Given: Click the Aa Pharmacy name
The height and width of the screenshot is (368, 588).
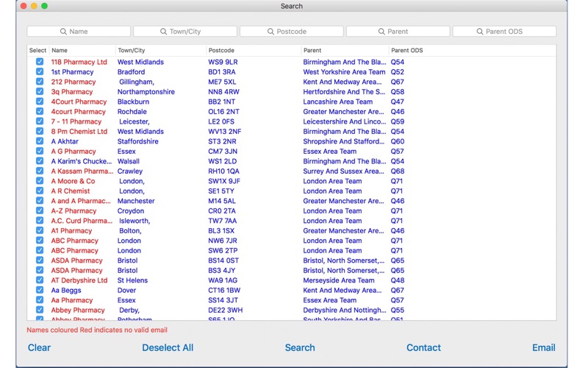Looking at the screenshot, I should [x=72, y=300].
